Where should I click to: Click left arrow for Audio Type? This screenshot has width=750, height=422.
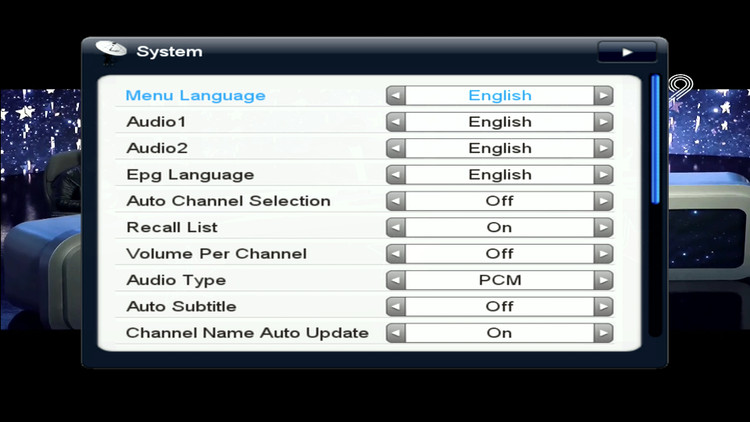point(396,280)
